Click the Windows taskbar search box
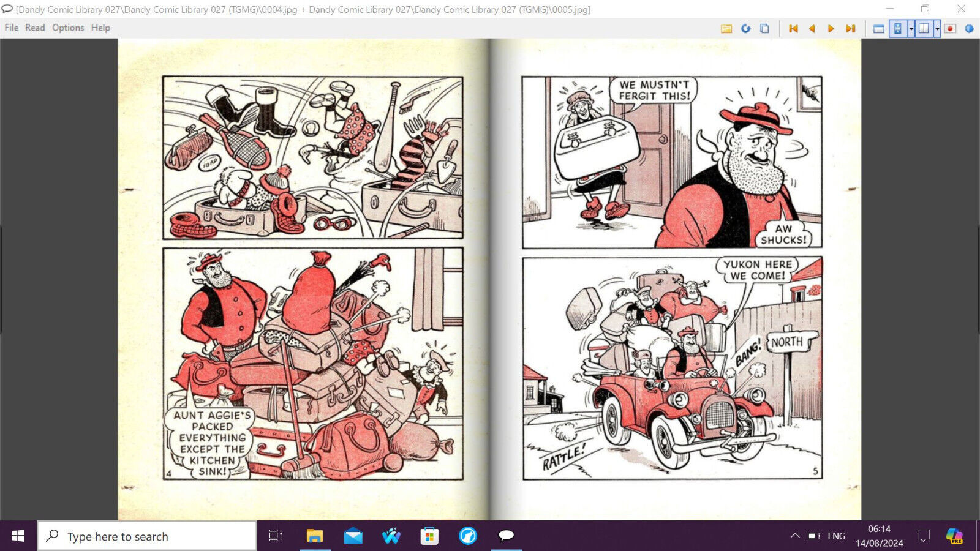980x551 pixels. click(x=147, y=536)
